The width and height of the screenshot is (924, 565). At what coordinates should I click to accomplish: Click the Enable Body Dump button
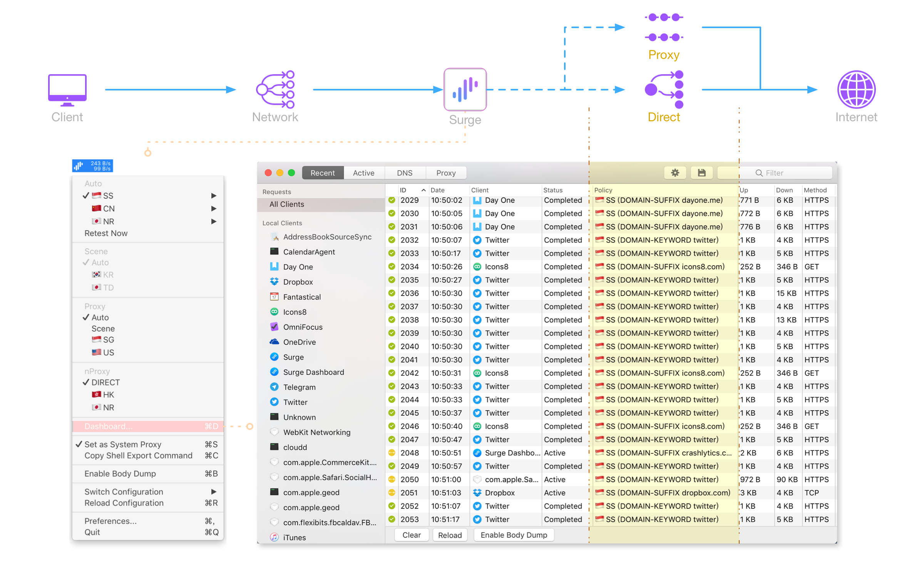pyautogui.click(x=514, y=535)
